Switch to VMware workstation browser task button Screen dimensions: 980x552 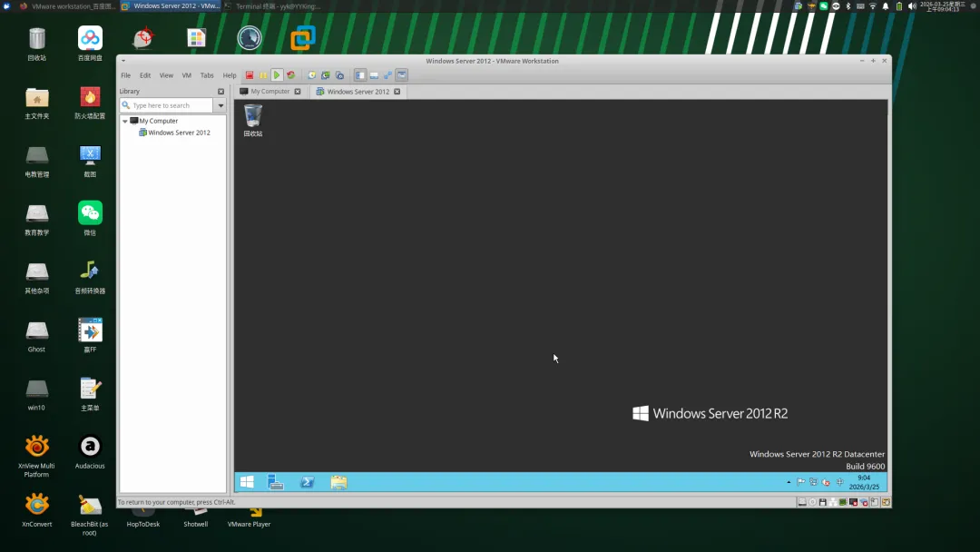[x=67, y=6]
